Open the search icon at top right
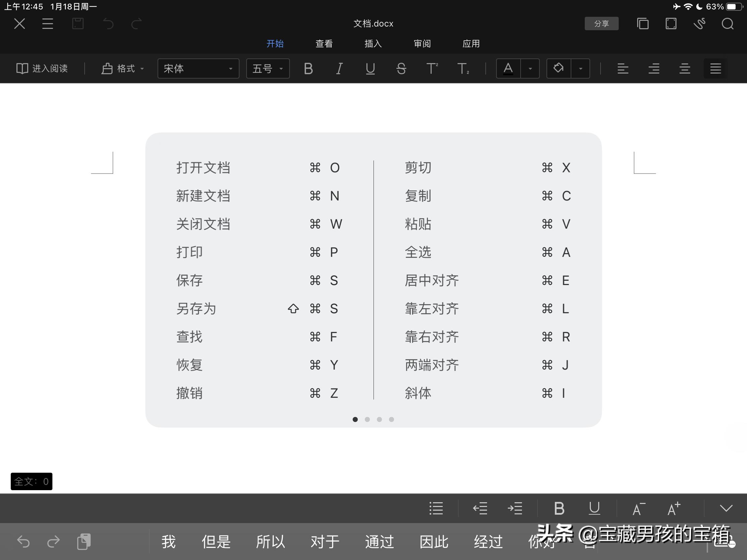Image resolution: width=747 pixels, height=560 pixels. [x=728, y=24]
